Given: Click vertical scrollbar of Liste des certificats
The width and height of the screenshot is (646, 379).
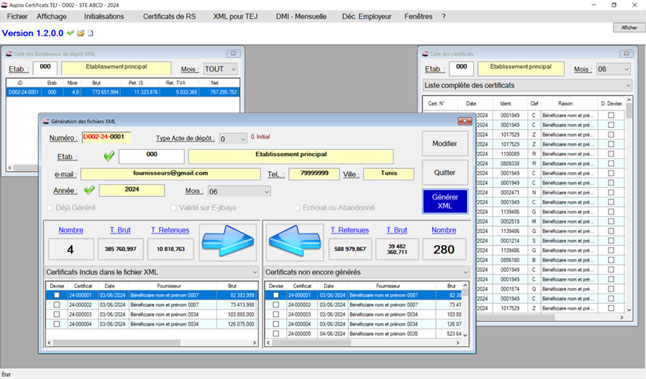Looking at the screenshot, I should click(x=629, y=205).
